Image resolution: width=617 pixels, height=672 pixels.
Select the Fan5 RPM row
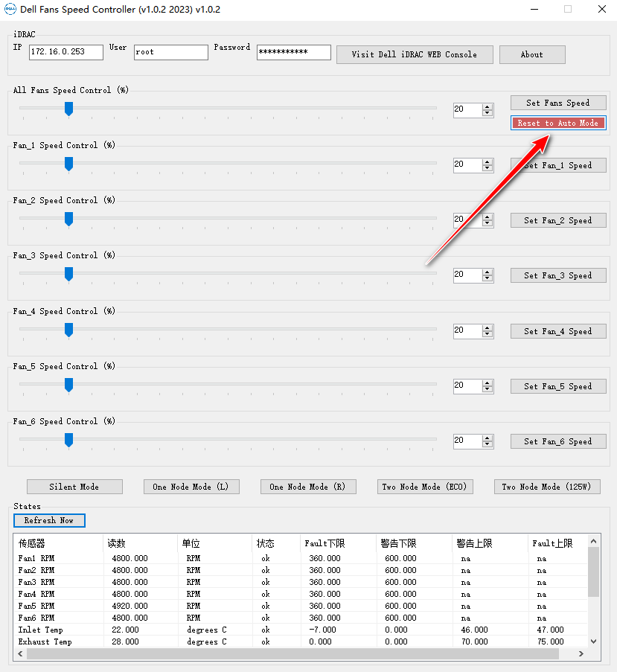(301, 606)
